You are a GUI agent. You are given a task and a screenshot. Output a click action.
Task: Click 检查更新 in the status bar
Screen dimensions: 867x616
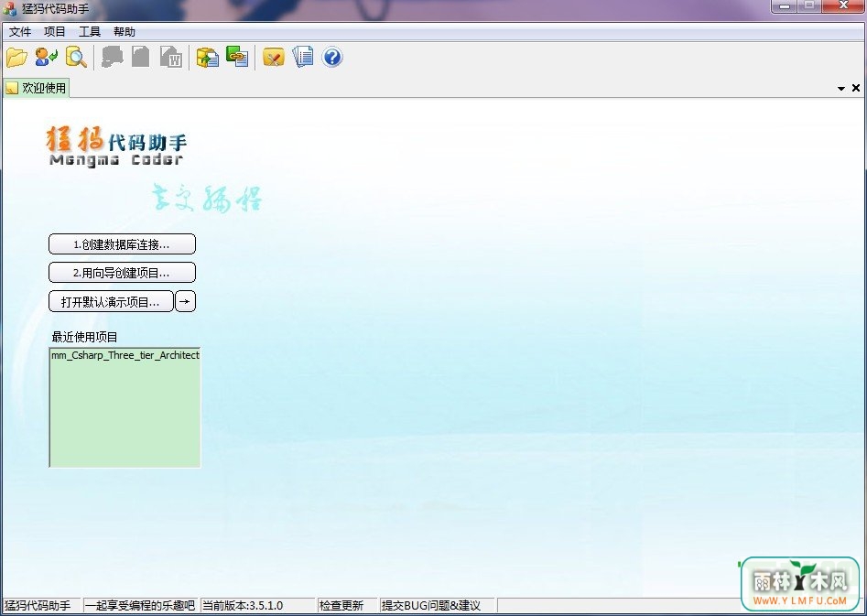[x=341, y=606]
